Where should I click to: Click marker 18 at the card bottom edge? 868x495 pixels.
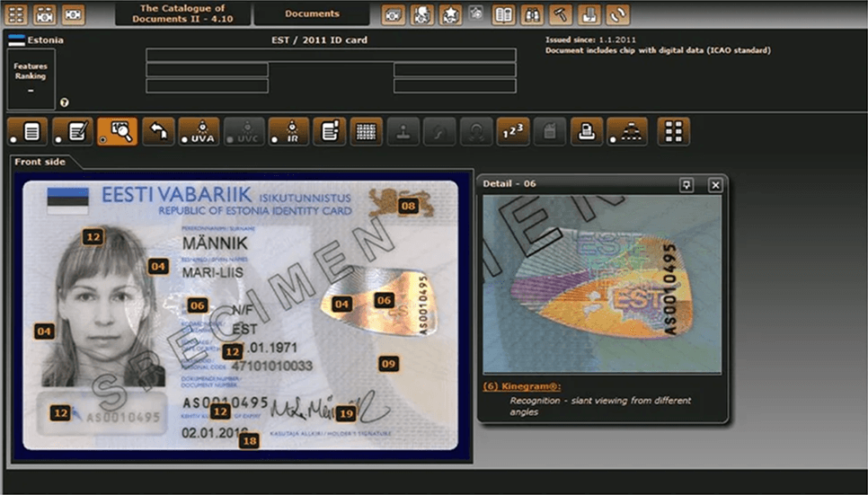pos(250,441)
